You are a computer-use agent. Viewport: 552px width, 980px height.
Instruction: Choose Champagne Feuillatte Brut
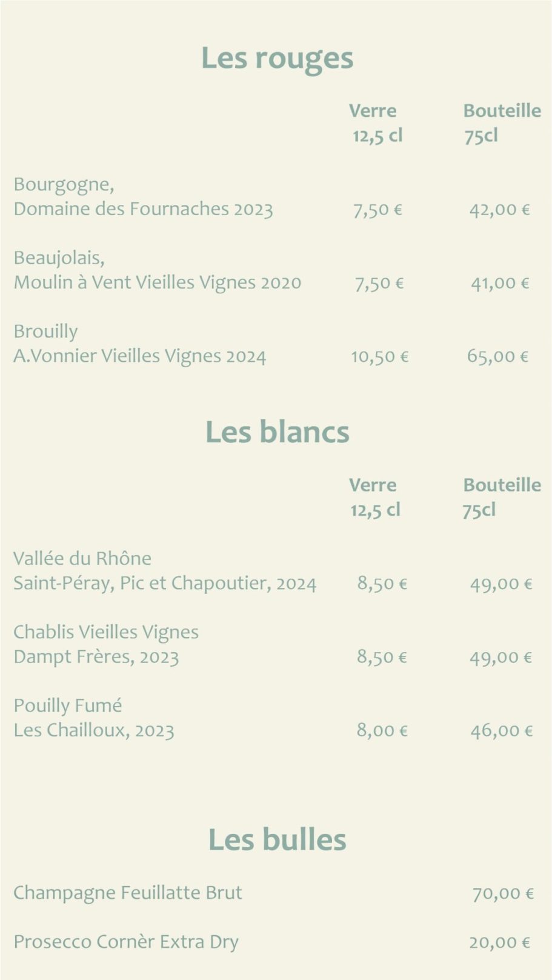(128, 892)
